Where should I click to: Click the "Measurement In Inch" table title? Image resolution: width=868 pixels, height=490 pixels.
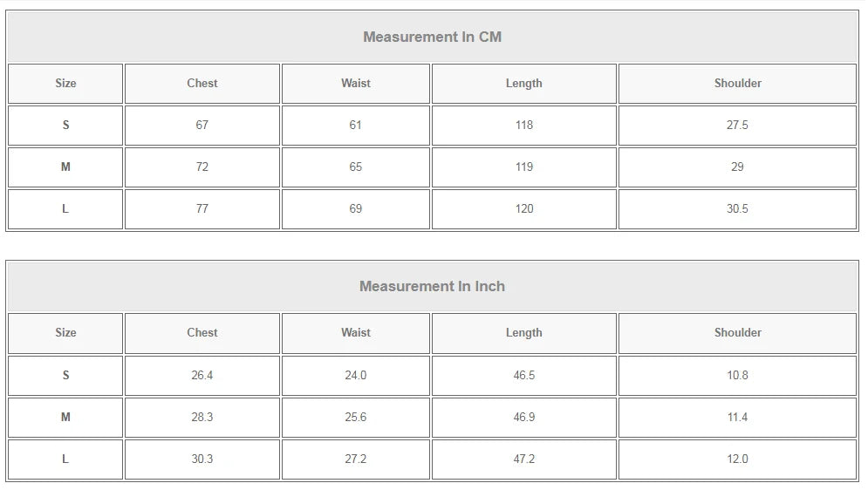pyautogui.click(x=432, y=287)
